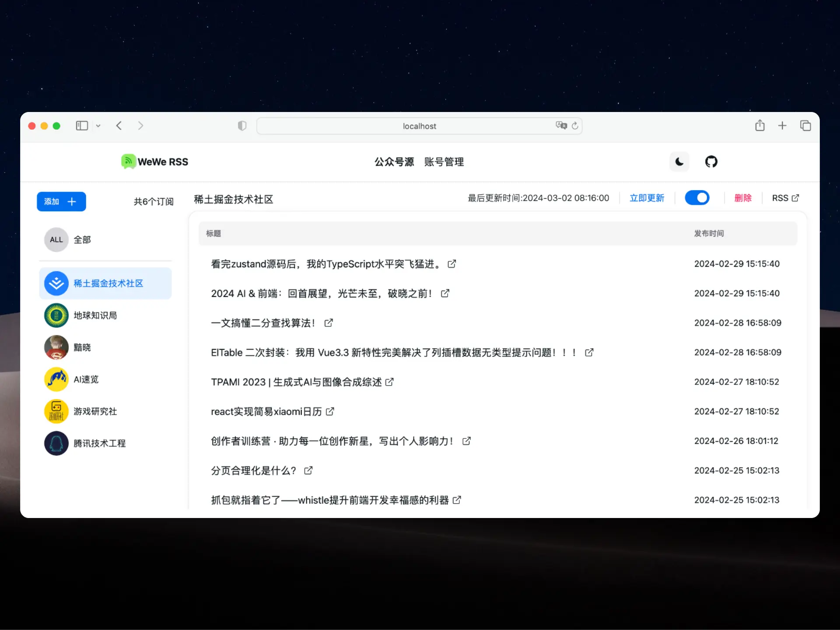Expand the Safari sidebar dropdown chevron
The width and height of the screenshot is (840, 630).
coord(98,126)
